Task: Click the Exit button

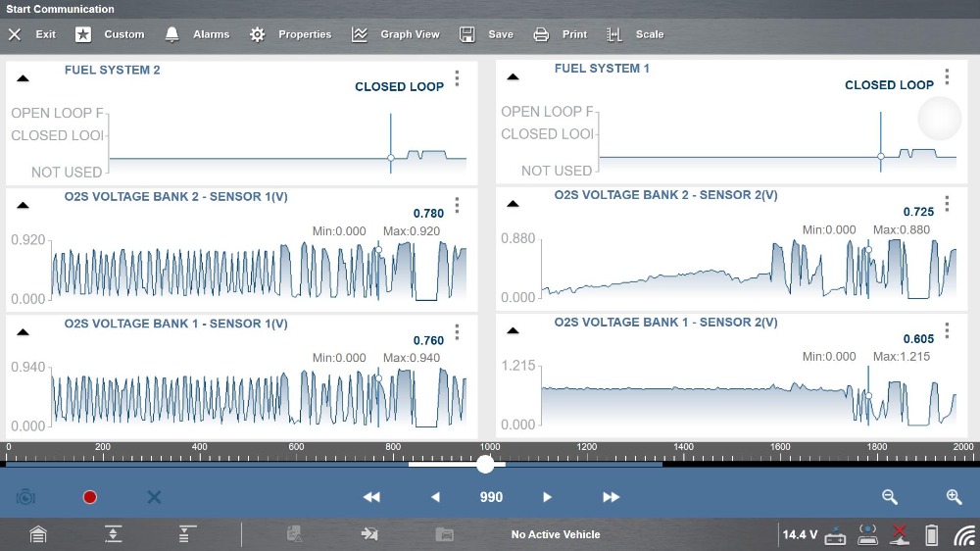Action: pyautogui.click(x=32, y=34)
